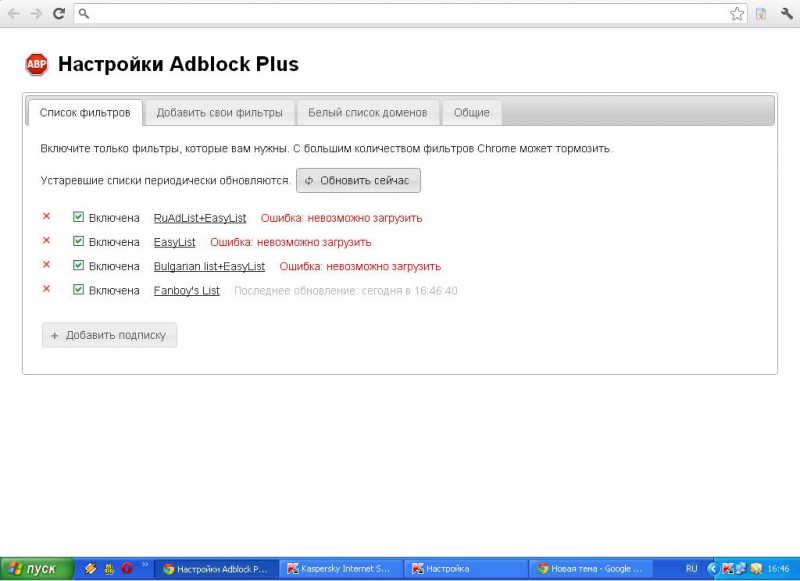Click the EasyList row error message
This screenshot has height=581, width=800.
click(291, 242)
